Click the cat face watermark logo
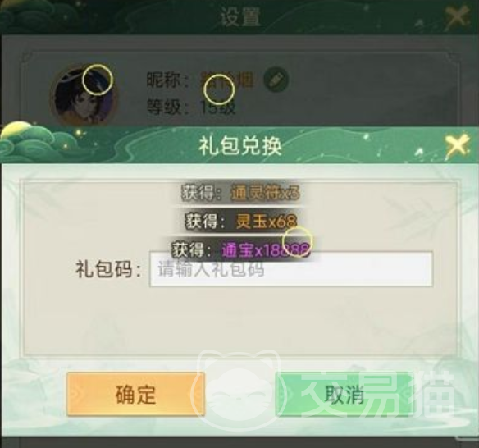The width and height of the screenshot is (479, 448). coord(240,391)
